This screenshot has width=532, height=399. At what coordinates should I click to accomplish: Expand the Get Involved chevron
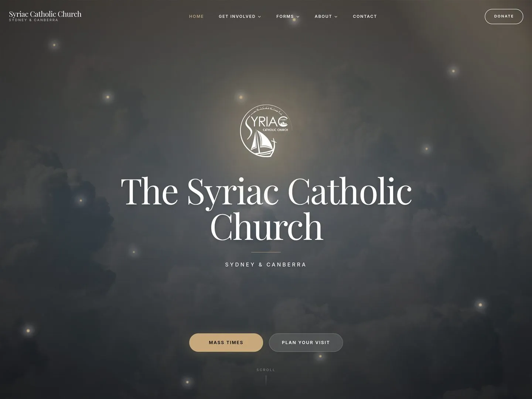tap(259, 17)
